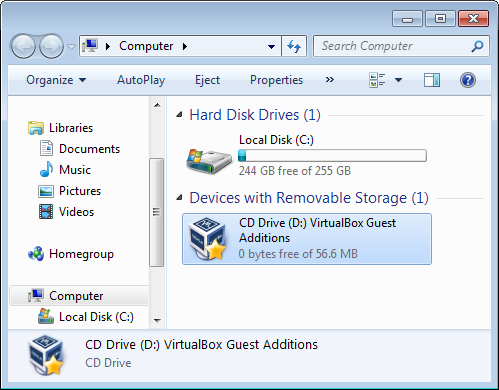Open the view options dropdown arrow
The image size is (499, 390).
(398, 80)
